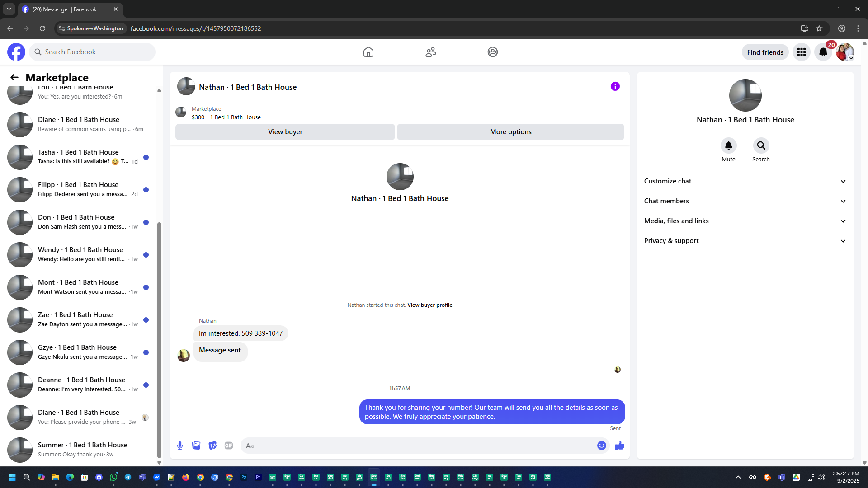
Task: Mute the Nathan conversation
Action: pos(728,145)
